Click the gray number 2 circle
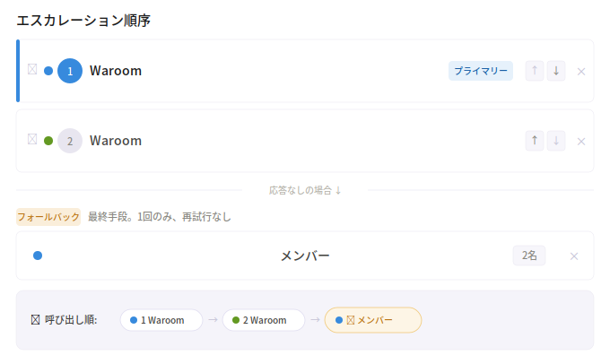 [70, 141]
